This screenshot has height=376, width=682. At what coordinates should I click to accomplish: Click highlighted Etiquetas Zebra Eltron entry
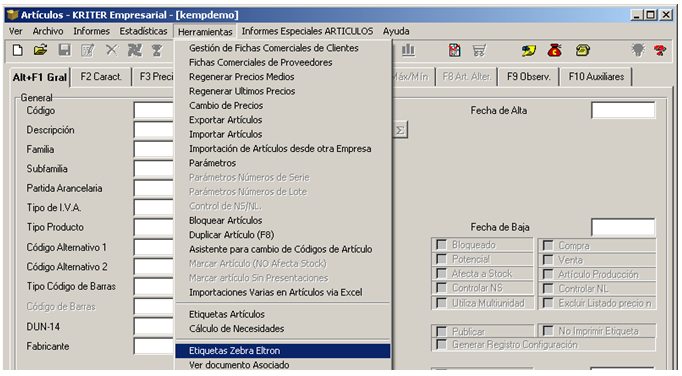click(x=283, y=351)
